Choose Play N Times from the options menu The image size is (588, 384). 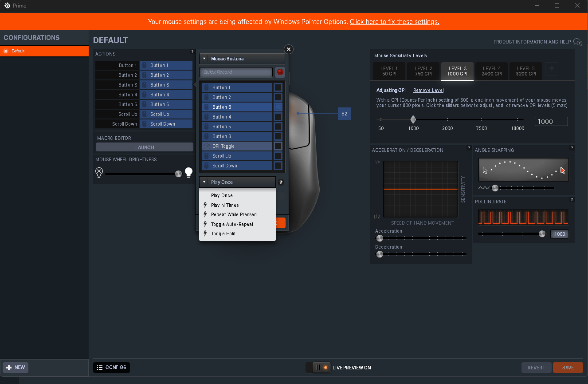pyautogui.click(x=238, y=205)
